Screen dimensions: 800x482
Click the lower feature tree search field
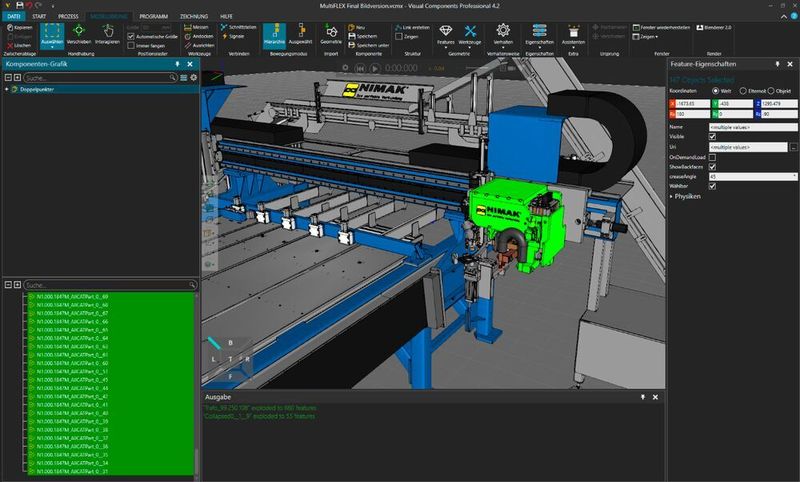point(110,285)
